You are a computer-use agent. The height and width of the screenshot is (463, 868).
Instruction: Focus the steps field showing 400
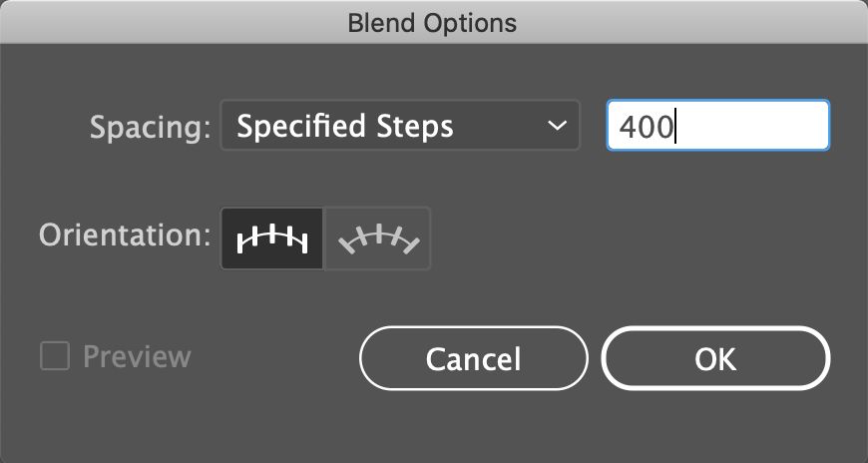click(x=717, y=127)
